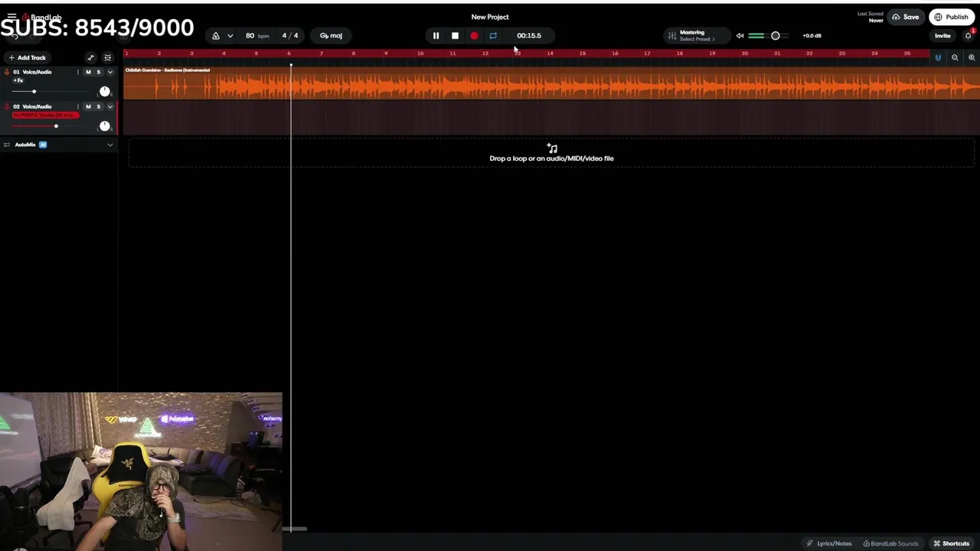Open the G♭ maj key selector

point(331,36)
